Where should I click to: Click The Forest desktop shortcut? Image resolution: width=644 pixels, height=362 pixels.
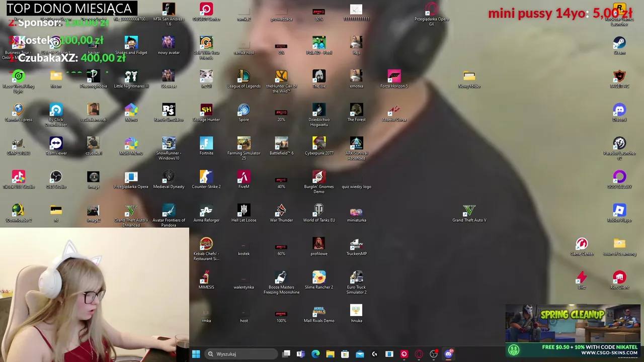click(x=356, y=110)
